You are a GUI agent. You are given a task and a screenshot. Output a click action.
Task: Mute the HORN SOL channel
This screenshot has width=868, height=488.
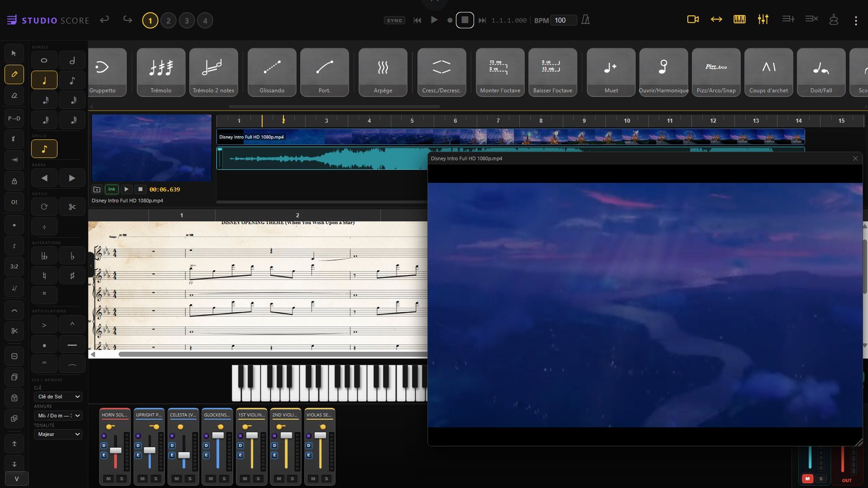point(108,479)
